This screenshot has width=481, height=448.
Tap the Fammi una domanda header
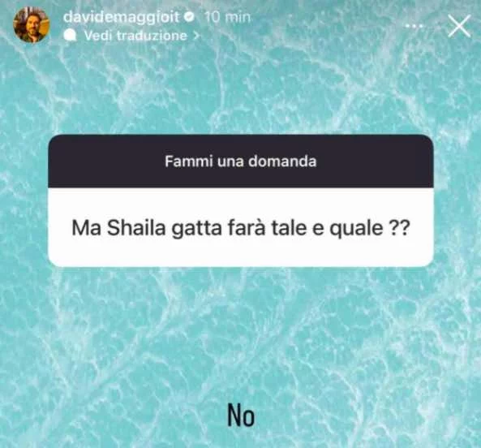(x=241, y=162)
